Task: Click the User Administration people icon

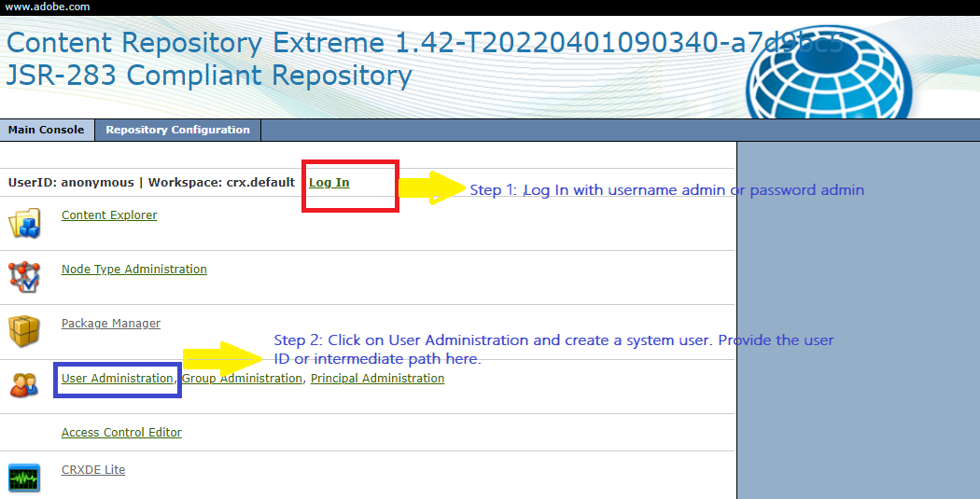Action: [x=24, y=384]
